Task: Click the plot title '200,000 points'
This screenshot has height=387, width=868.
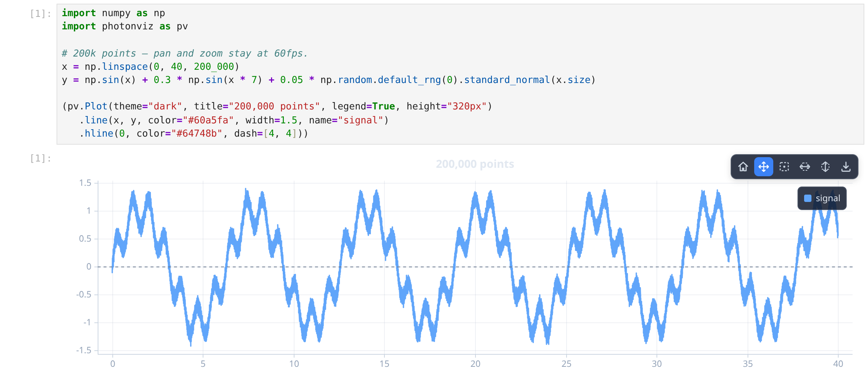Action: (x=475, y=164)
